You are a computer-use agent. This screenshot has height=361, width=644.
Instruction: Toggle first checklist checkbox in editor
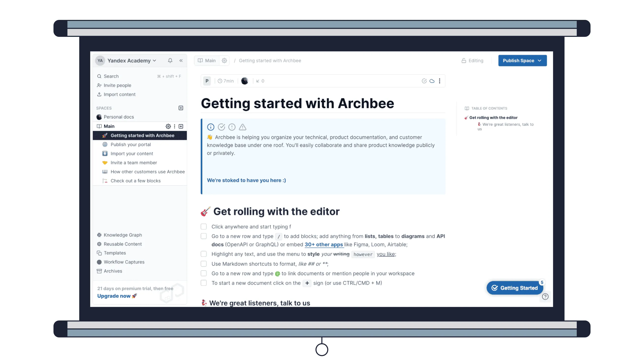(203, 226)
